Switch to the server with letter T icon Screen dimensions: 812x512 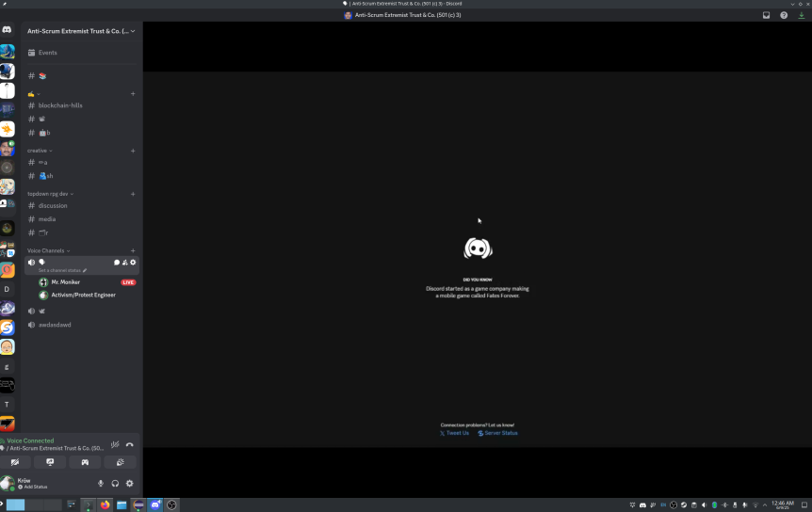click(x=7, y=405)
